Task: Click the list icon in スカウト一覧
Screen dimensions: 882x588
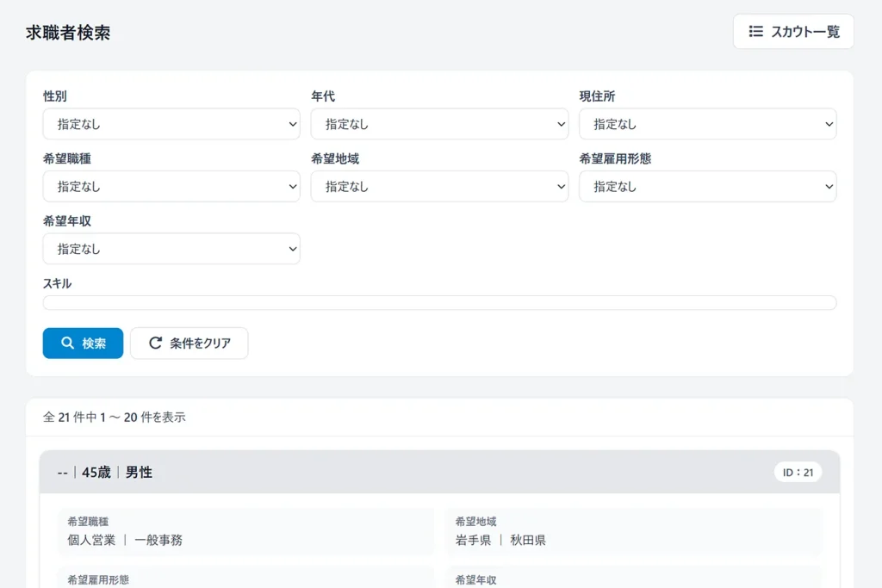Action: 755,32
